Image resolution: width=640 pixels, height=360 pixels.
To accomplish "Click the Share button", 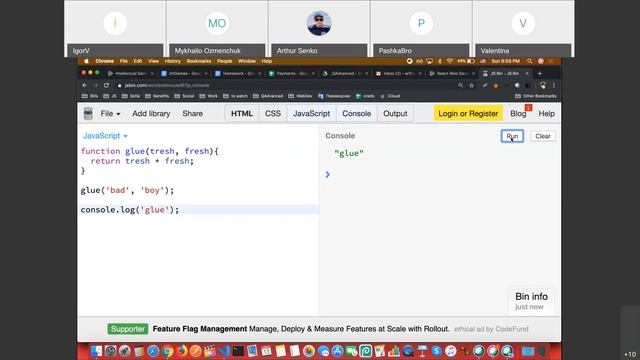I will 192,113.
